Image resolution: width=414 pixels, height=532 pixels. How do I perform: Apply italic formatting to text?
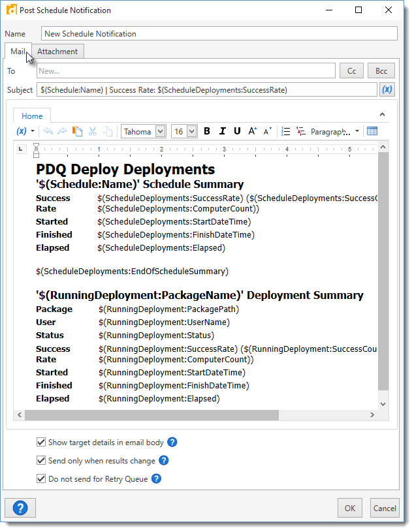222,131
